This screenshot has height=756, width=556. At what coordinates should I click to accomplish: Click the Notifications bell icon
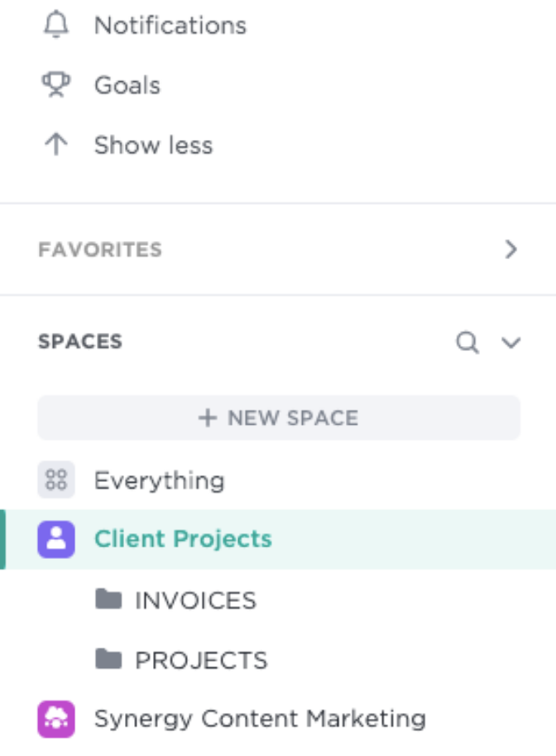pos(55,25)
